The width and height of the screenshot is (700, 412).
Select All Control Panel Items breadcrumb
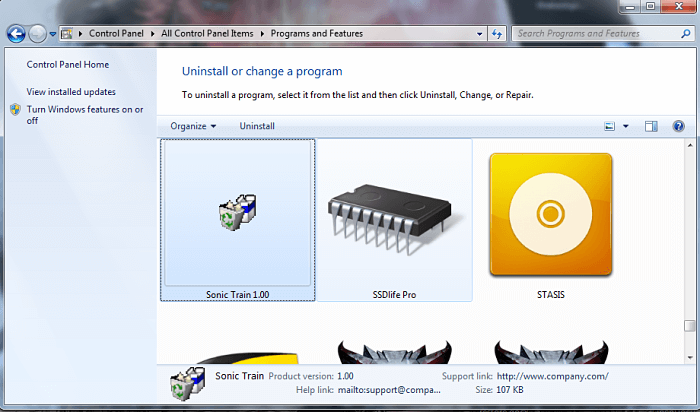click(207, 33)
